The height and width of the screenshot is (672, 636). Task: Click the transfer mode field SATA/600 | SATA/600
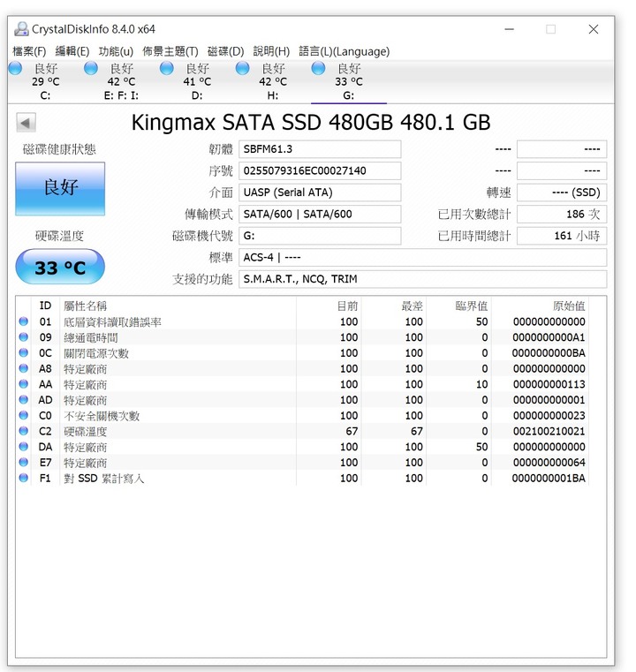tap(320, 214)
